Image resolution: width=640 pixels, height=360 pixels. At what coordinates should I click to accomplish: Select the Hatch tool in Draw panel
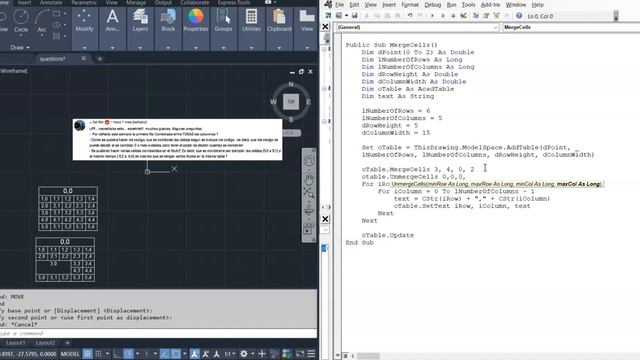[x=56, y=36]
